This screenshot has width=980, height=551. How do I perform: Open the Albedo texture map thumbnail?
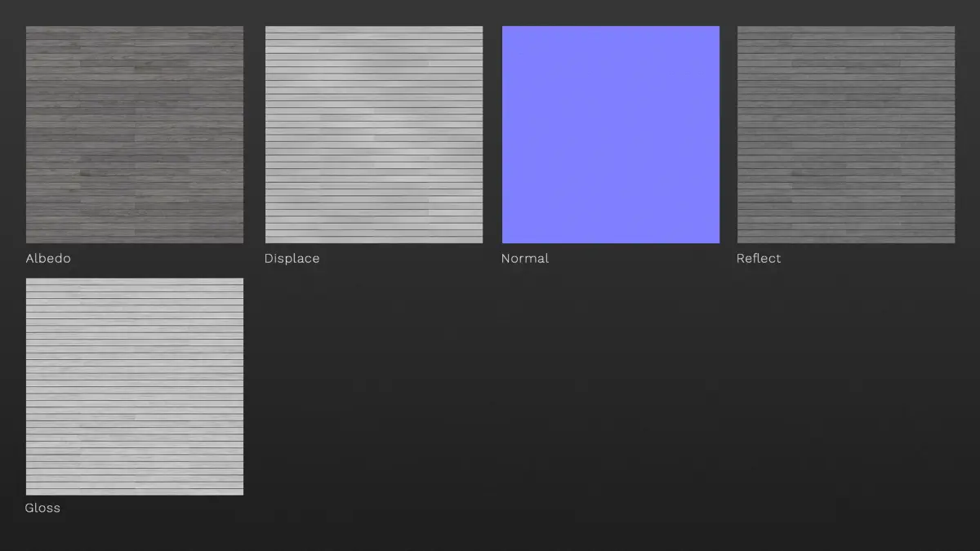[135, 135]
